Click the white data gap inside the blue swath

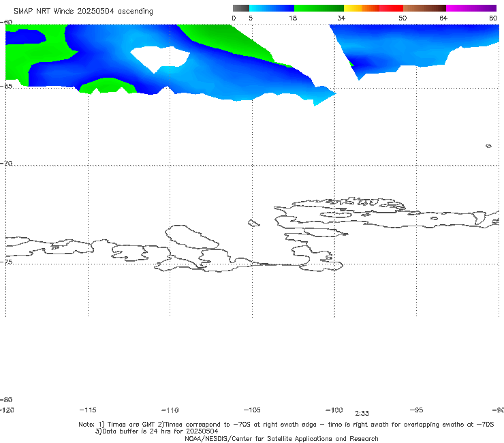click(160, 59)
